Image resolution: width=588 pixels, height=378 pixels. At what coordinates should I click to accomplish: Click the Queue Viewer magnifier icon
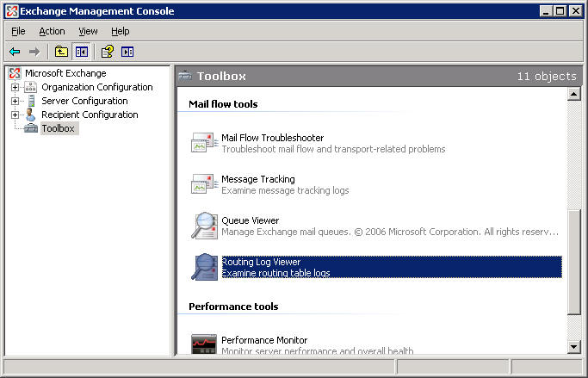tap(204, 226)
